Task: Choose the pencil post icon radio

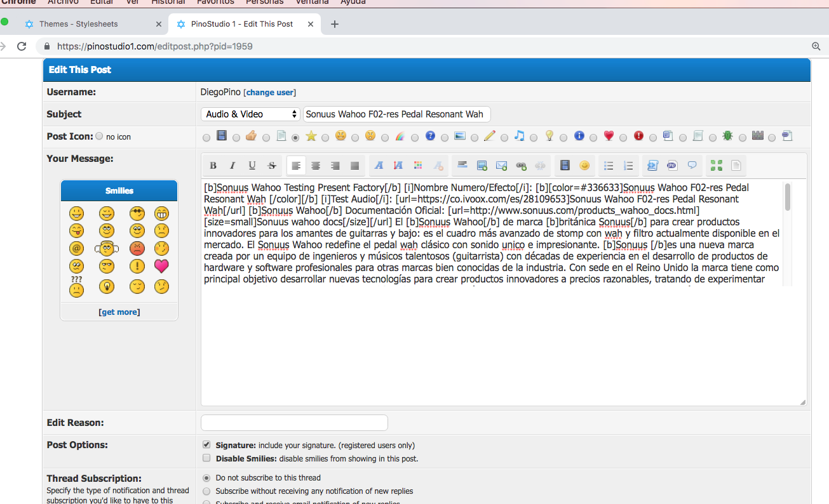Action: (475, 137)
